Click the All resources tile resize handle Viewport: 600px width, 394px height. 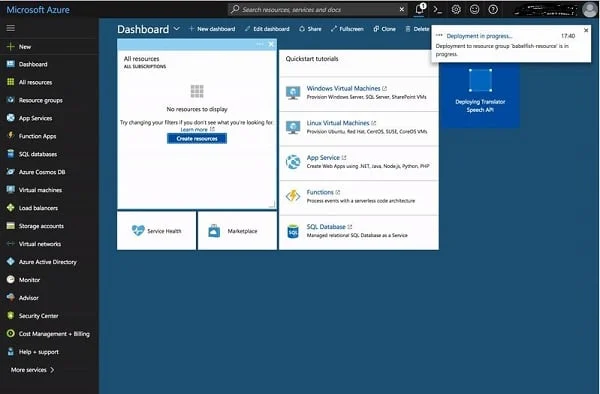tap(272, 205)
